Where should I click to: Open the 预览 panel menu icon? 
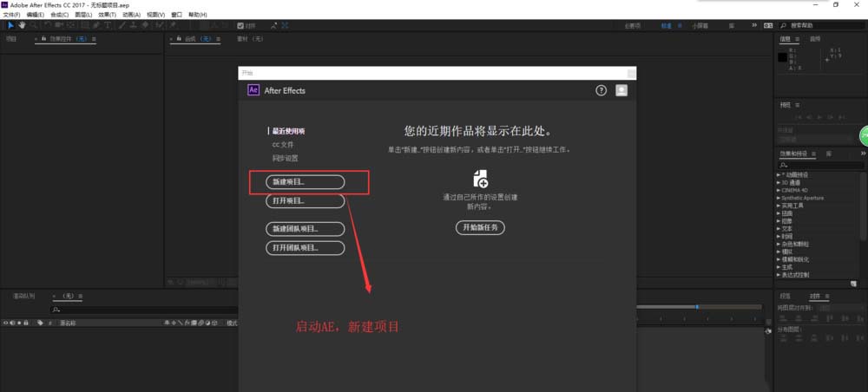pos(797,105)
